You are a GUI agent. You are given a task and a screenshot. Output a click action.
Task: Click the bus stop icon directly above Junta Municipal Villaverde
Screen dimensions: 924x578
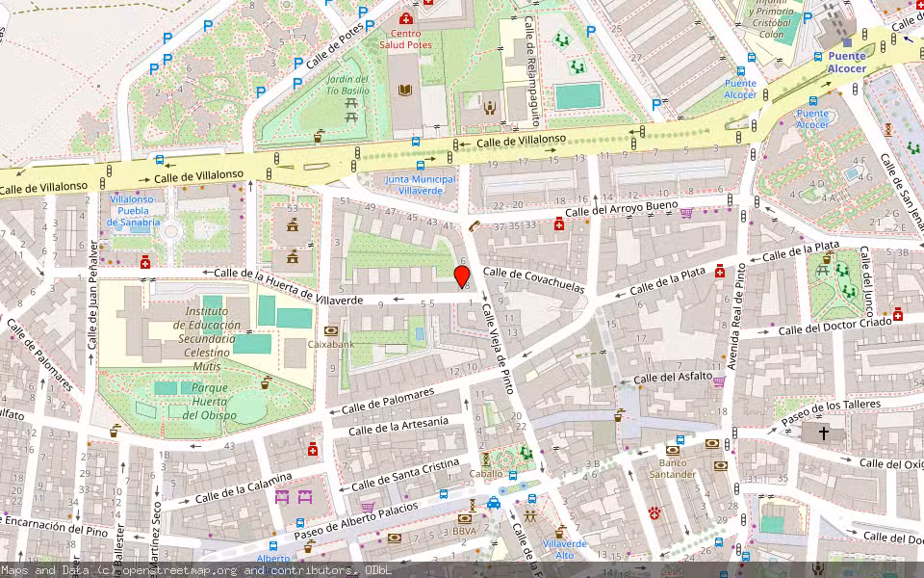pos(421,166)
